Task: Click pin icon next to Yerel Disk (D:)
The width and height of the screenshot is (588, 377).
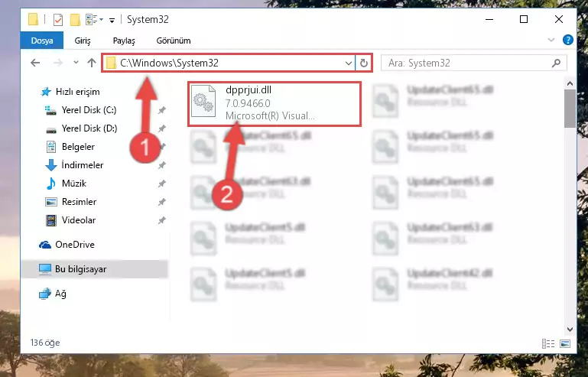Action: tap(161, 128)
